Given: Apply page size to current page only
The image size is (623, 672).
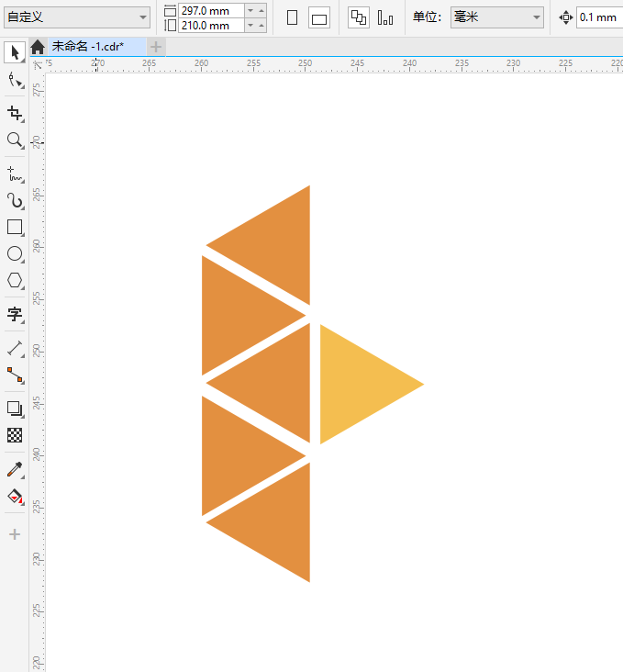Looking at the screenshot, I should tap(385, 17).
